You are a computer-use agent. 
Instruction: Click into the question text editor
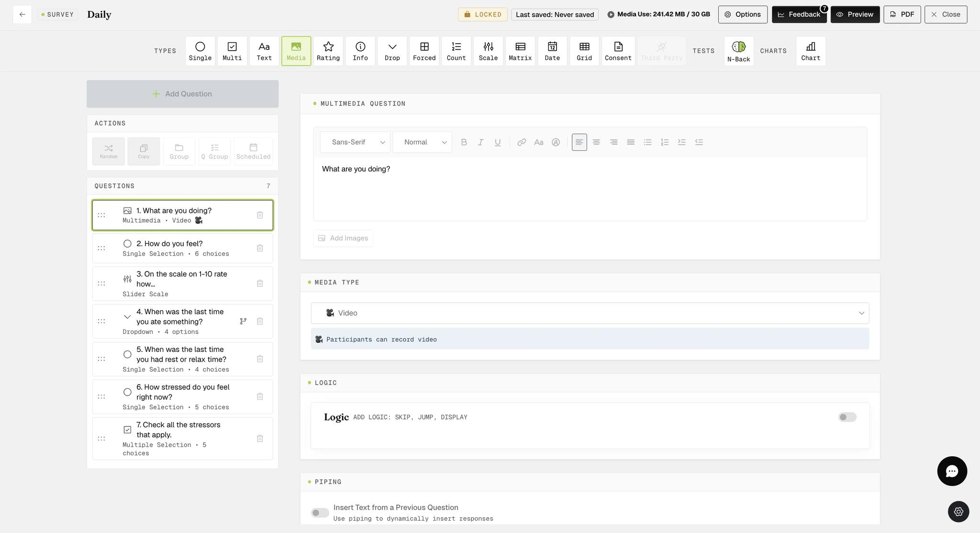(590, 189)
